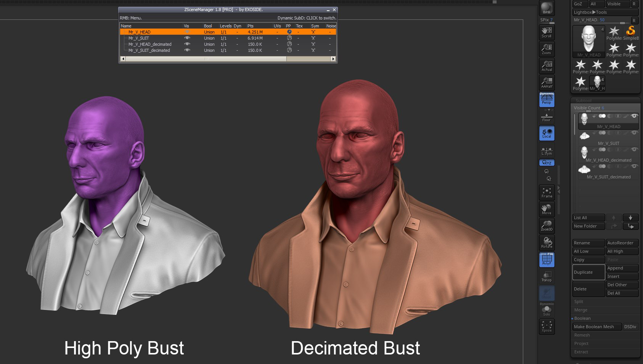
Task: Enable the Dynamic Persp icon
Action: coord(547,100)
